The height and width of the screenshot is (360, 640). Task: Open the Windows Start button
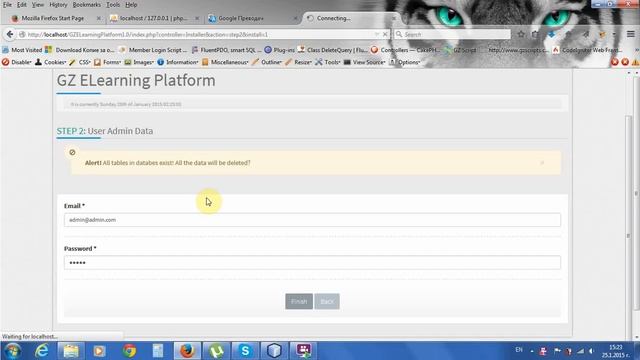click(13, 351)
